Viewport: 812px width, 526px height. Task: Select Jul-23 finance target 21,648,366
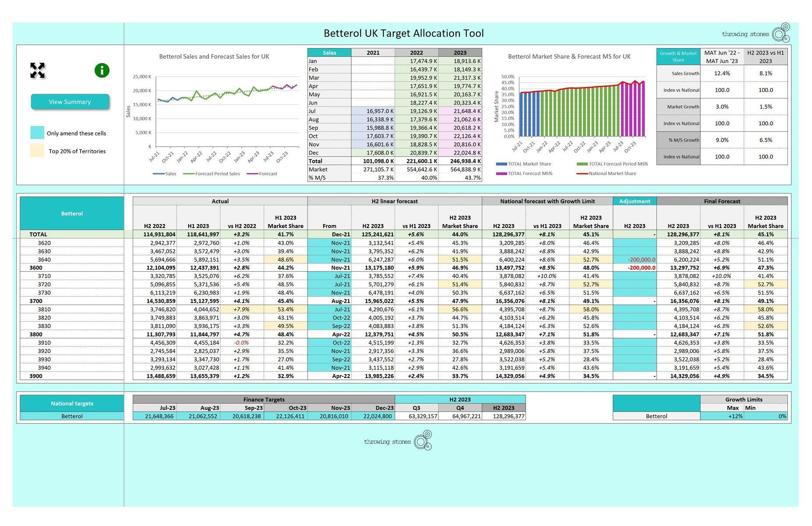tap(155, 416)
